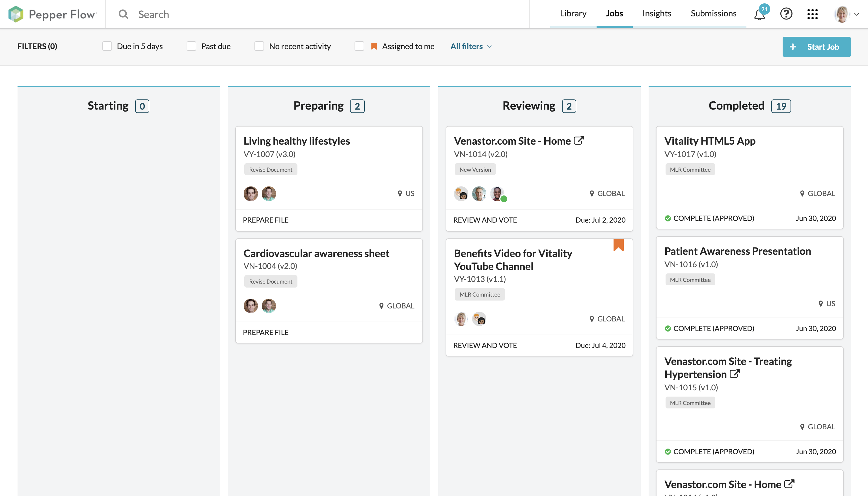The height and width of the screenshot is (496, 868).
Task: Open external link icon next to Treating Hypertension
Action: tap(735, 374)
